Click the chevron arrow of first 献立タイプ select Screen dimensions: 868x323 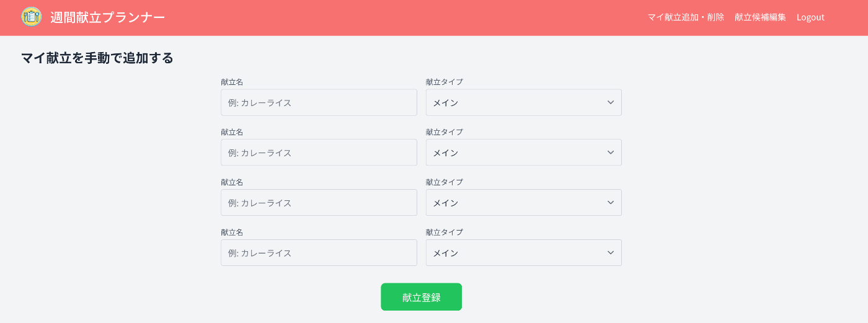[611, 102]
